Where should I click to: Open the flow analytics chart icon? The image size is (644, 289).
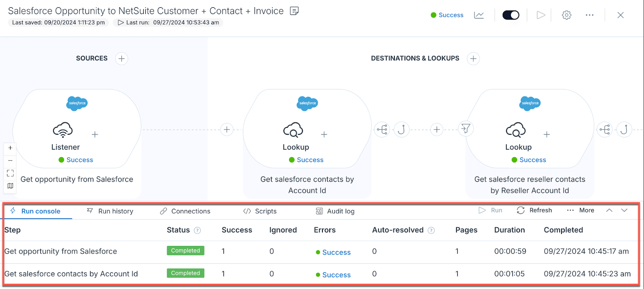tap(479, 15)
